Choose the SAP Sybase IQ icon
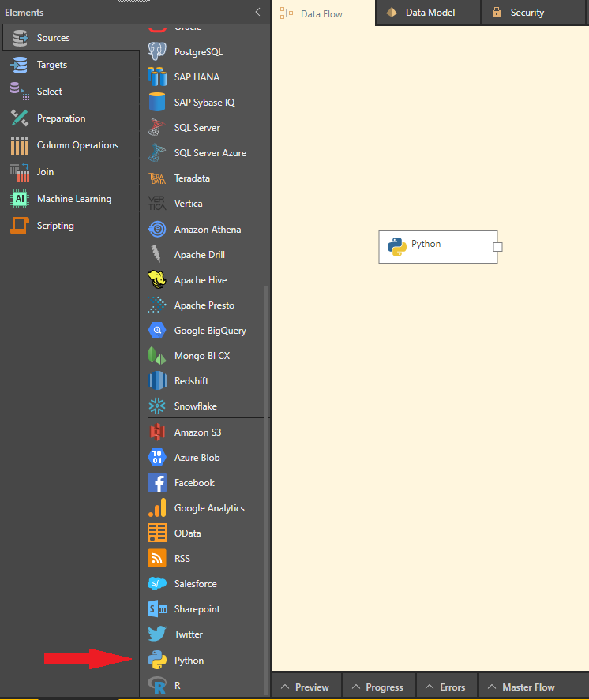Image resolution: width=589 pixels, height=700 pixels. point(157,103)
